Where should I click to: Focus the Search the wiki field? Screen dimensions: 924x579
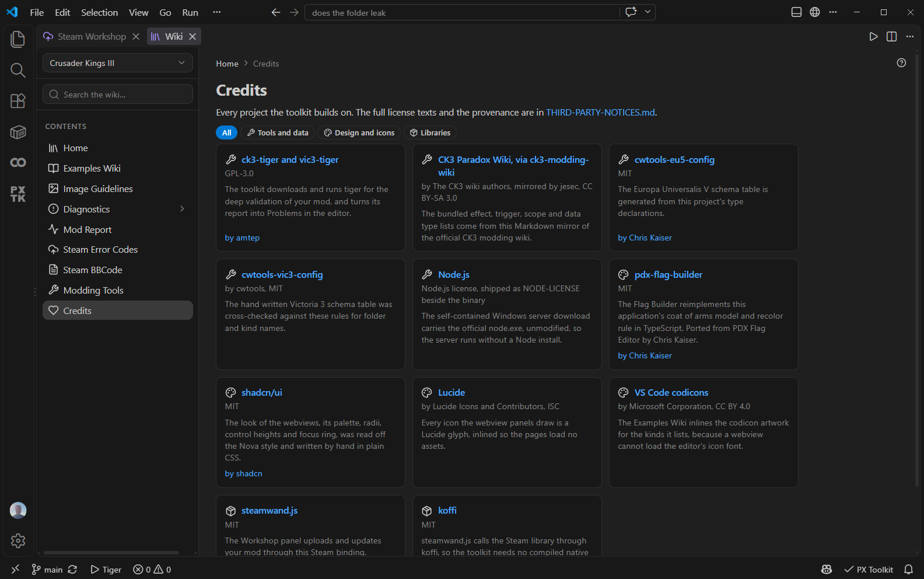coord(118,95)
